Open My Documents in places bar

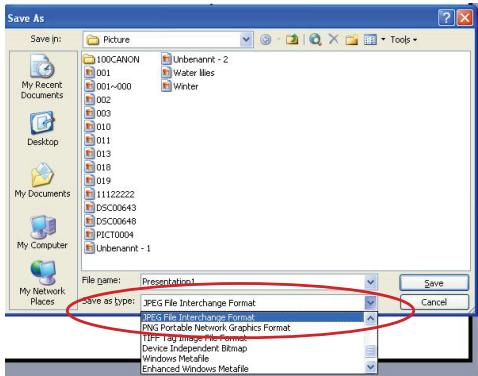42,180
